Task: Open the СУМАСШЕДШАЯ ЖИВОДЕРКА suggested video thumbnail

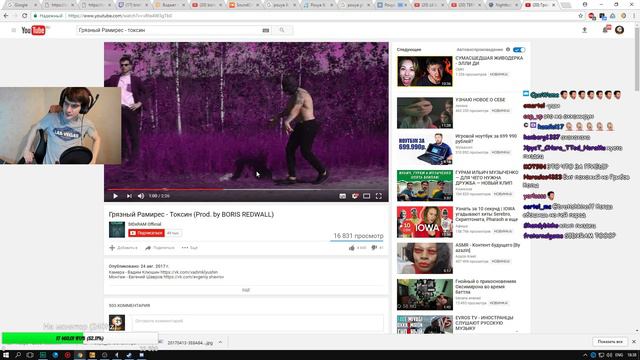Action: pyautogui.click(x=424, y=71)
